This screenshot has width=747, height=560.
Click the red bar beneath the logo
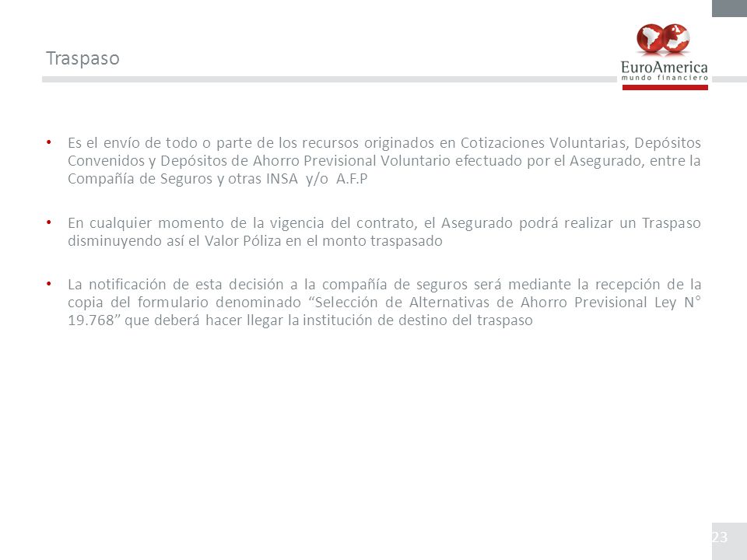tap(665, 87)
